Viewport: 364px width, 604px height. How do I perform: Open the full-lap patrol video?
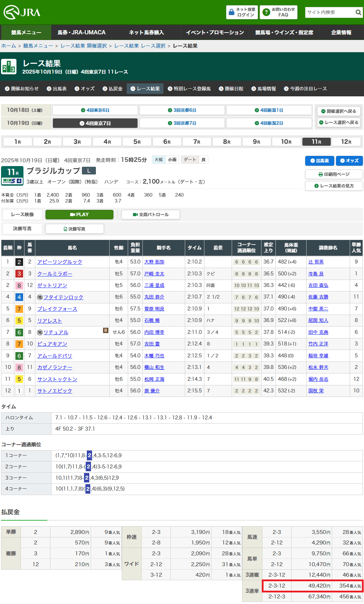click(x=150, y=215)
